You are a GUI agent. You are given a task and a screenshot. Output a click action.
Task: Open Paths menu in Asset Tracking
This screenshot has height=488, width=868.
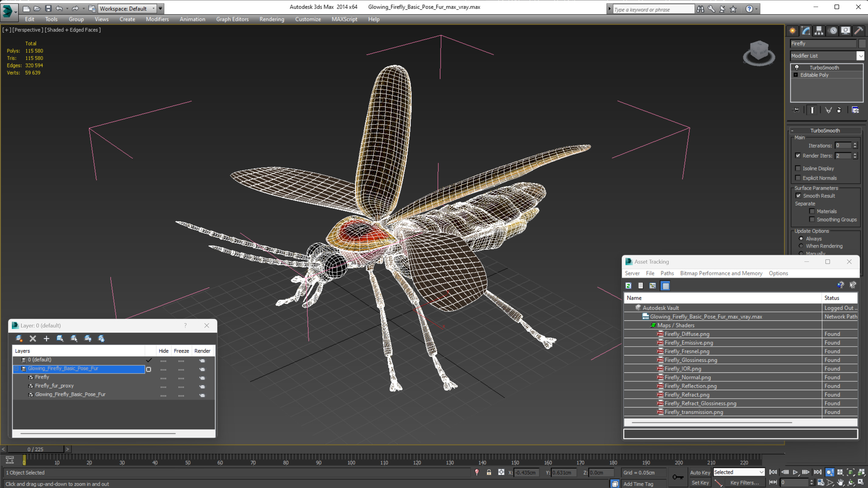(667, 273)
